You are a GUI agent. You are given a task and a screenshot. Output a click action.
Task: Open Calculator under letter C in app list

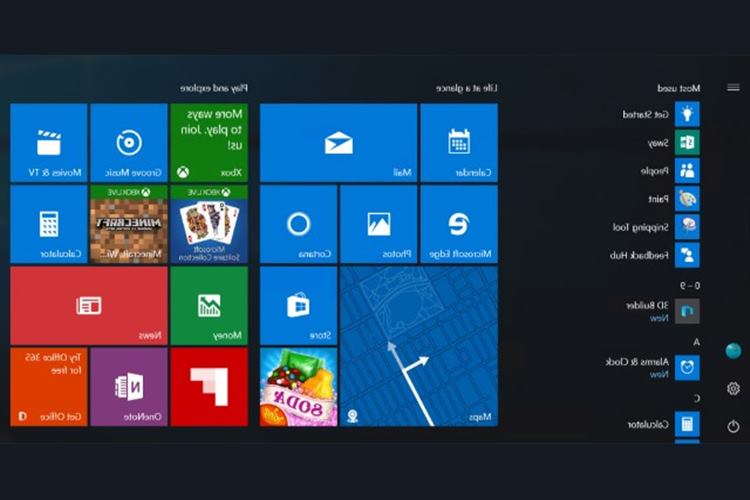pyautogui.click(x=663, y=424)
